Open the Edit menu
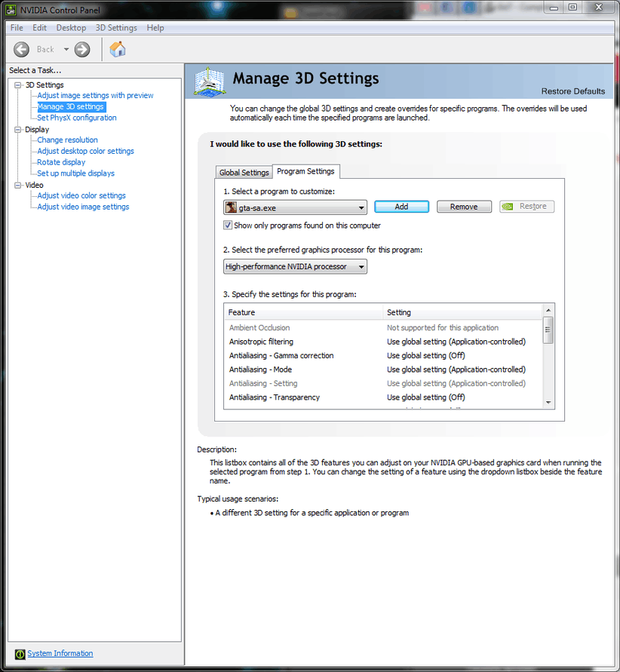The image size is (620, 672). pyautogui.click(x=39, y=28)
